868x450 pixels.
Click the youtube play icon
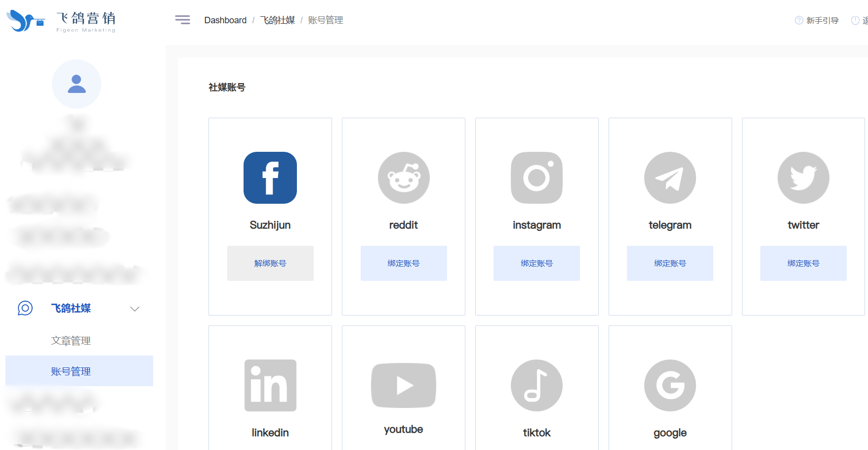click(x=404, y=385)
